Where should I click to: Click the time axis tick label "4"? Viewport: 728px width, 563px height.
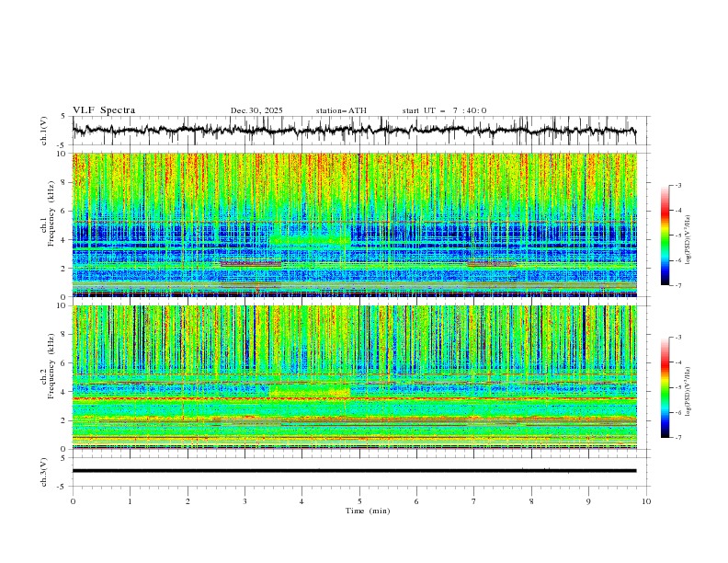point(301,501)
